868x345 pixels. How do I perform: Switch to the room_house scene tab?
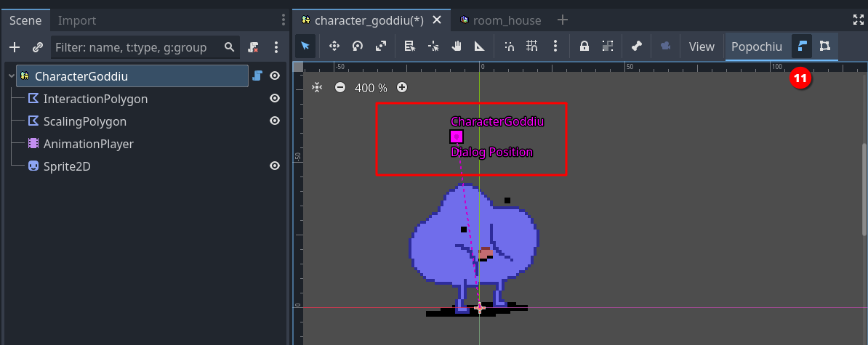click(500, 20)
